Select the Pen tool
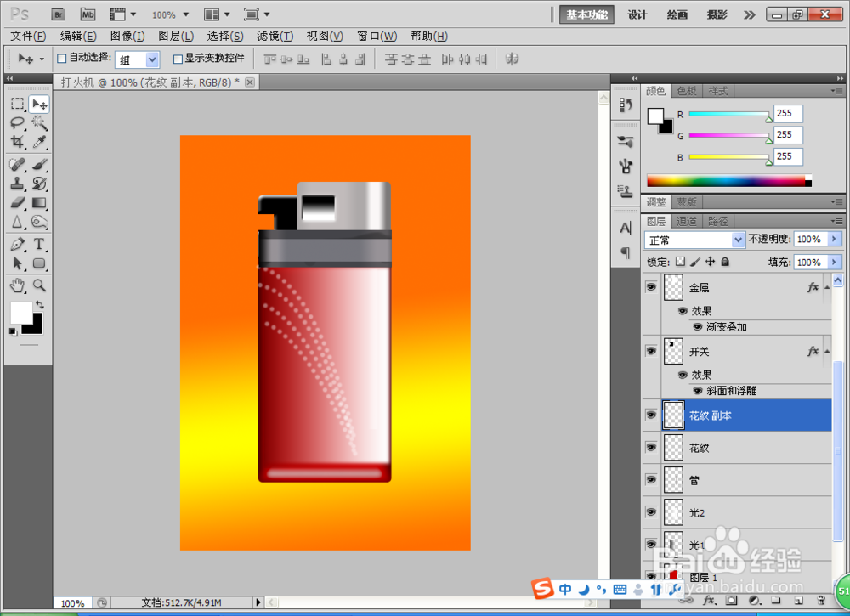The width and height of the screenshot is (850, 616). pyautogui.click(x=17, y=245)
